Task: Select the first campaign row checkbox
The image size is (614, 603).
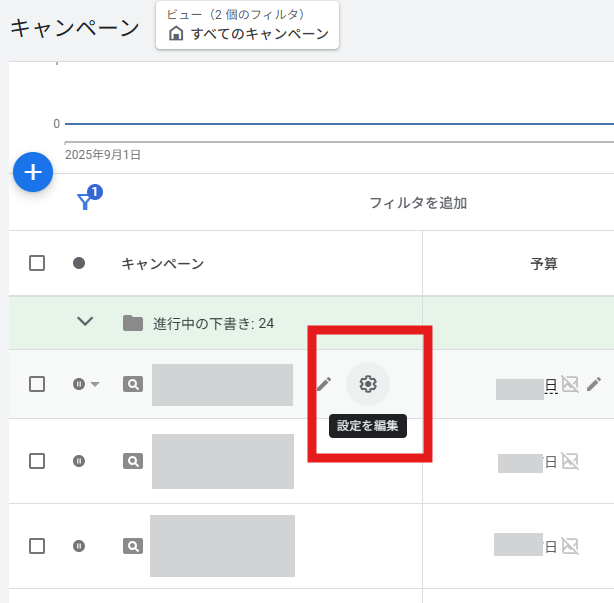Action: 37,384
